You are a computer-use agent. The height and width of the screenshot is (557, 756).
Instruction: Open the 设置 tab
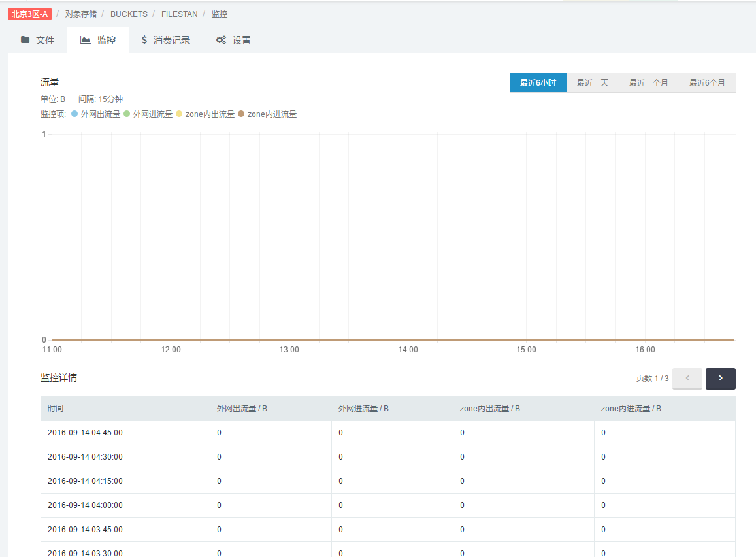[x=233, y=40]
